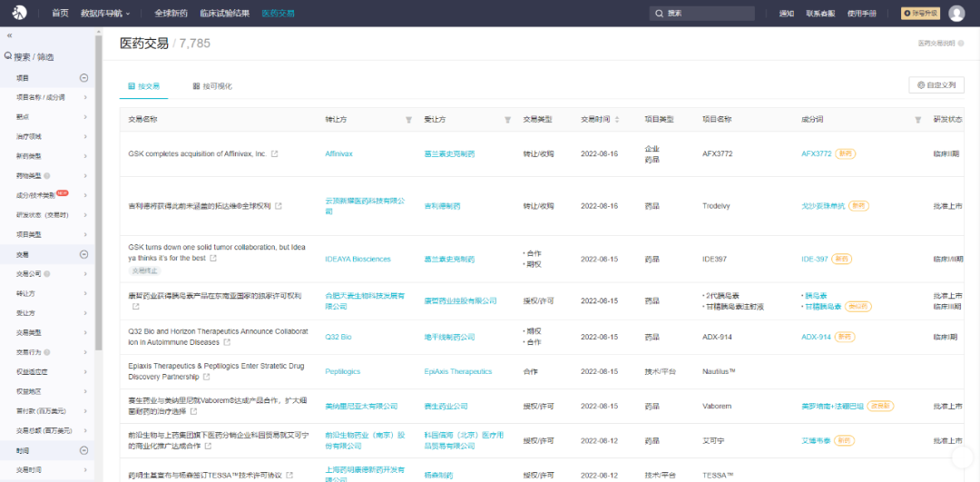Open external link icon for GSK Affinivax acquisition

(x=274, y=153)
